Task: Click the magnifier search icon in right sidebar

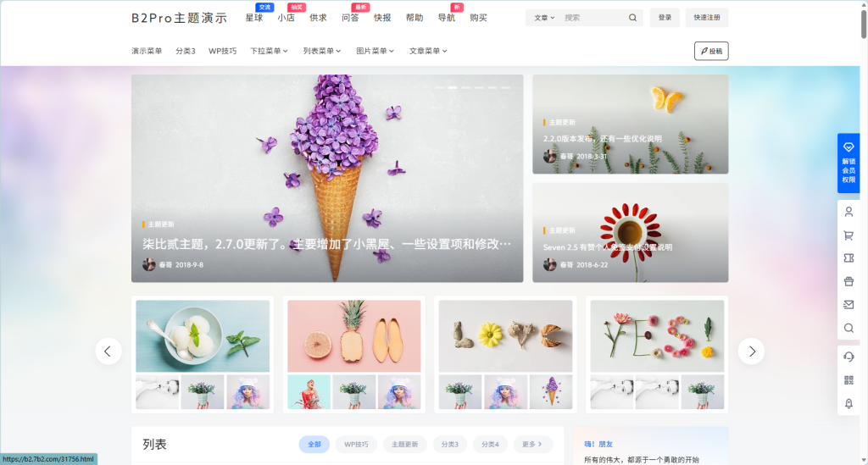Action: pyautogui.click(x=849, y=328)
